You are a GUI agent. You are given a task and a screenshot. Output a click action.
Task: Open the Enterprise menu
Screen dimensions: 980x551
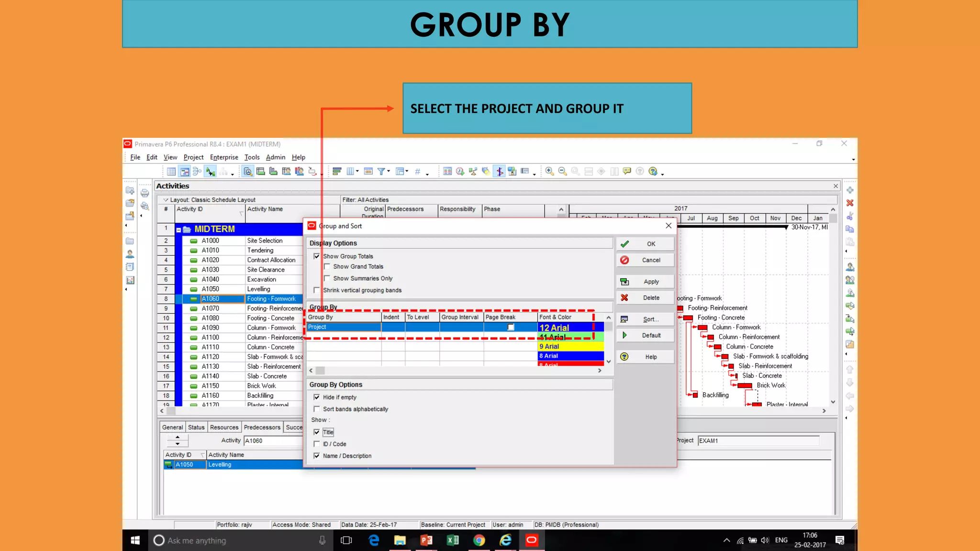coord(223,157)
